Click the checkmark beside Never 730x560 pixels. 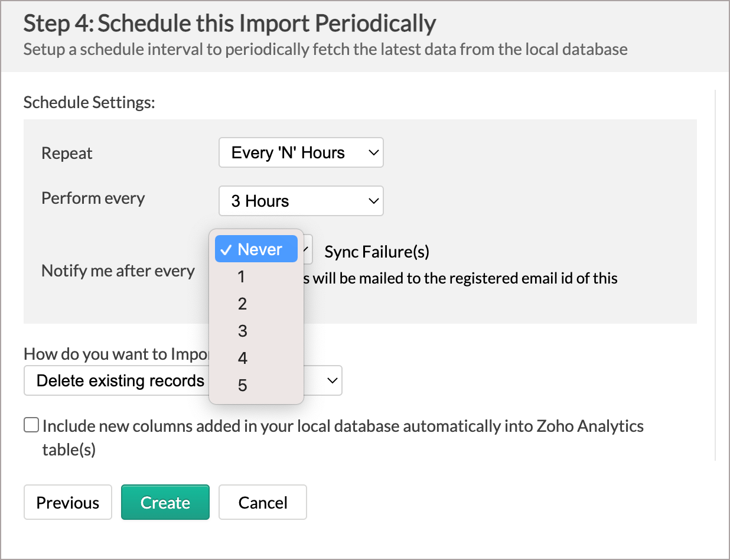pyautogui.click(x=224, y=249)
